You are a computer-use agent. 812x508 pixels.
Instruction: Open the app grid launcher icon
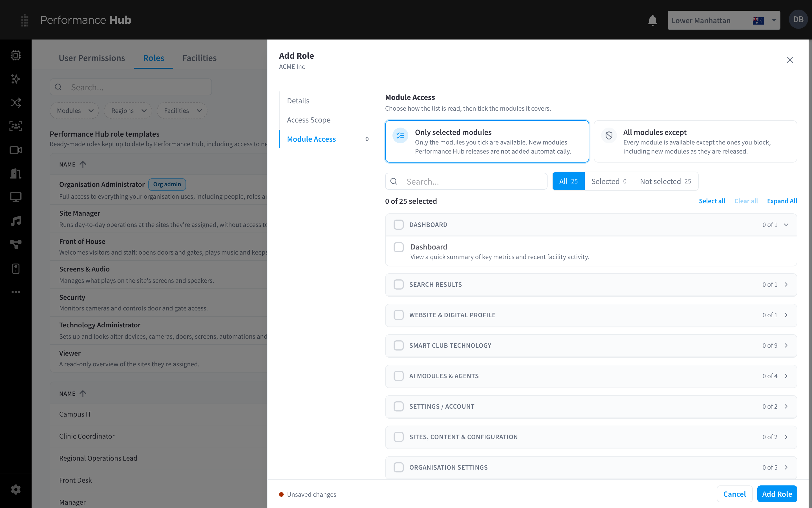point(25,20)
